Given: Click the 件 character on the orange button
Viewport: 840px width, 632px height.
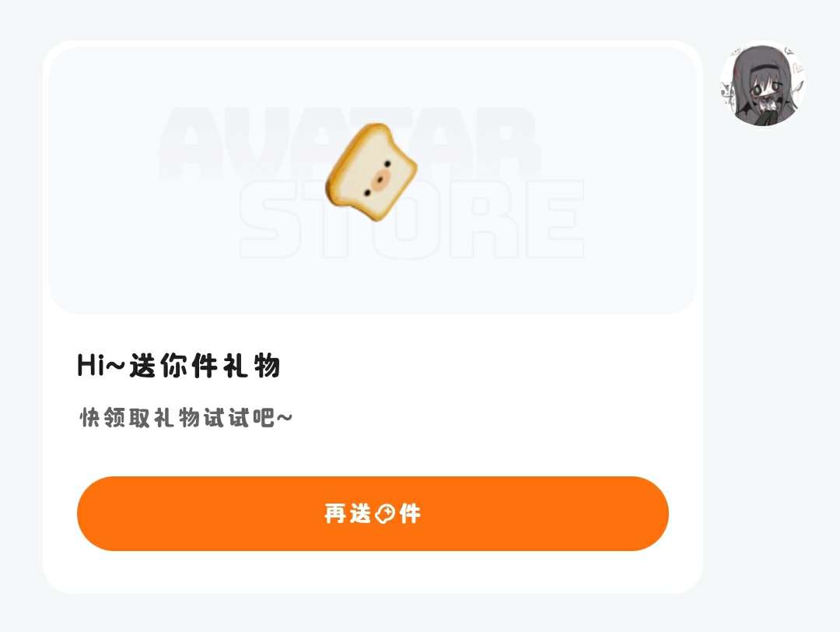Looking at the screenshot, I should click(x=410, y=514).
